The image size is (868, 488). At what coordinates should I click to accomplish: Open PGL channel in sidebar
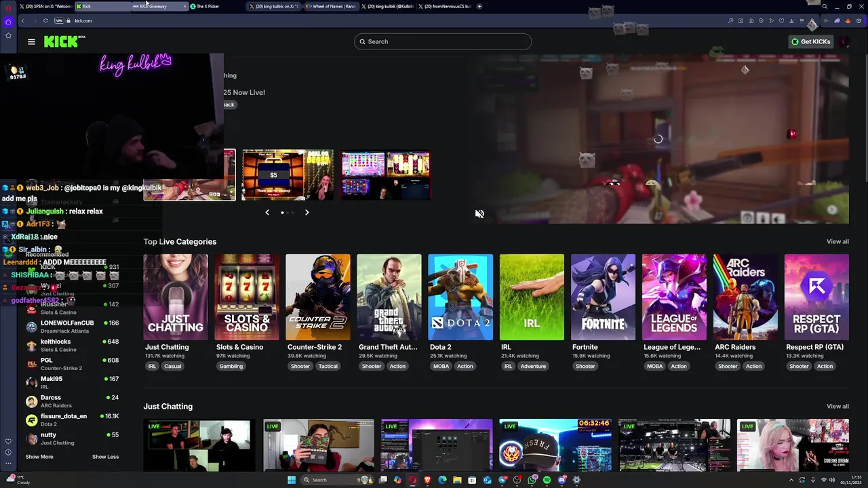pyautogui.click(x=72, y=364)
